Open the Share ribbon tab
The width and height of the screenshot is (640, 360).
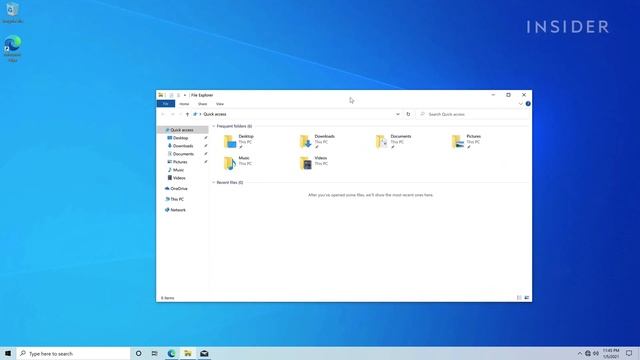[202, 104]
